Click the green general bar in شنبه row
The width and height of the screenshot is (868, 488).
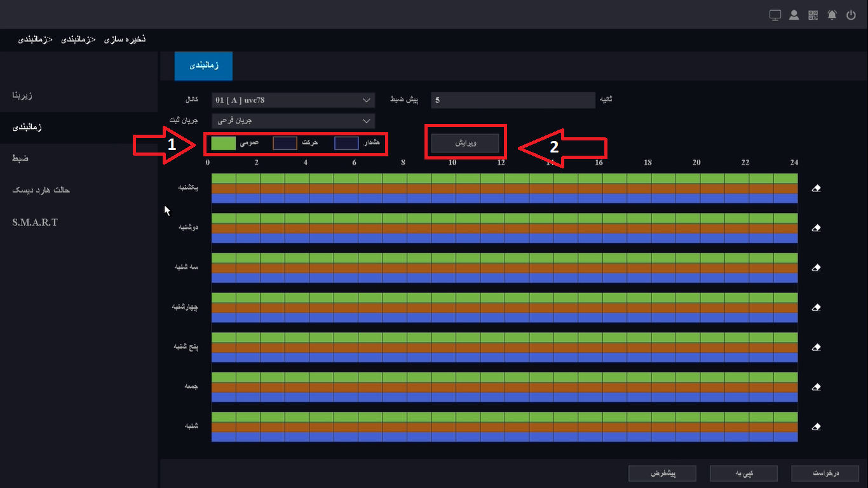pyautogui.click(x=505, y=417)
